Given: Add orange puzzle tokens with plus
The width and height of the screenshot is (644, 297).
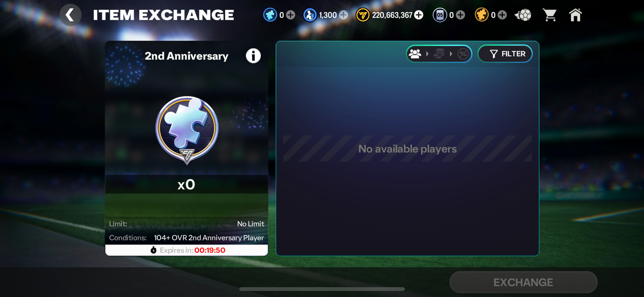Looking at the screenshot, I should 502,15.
